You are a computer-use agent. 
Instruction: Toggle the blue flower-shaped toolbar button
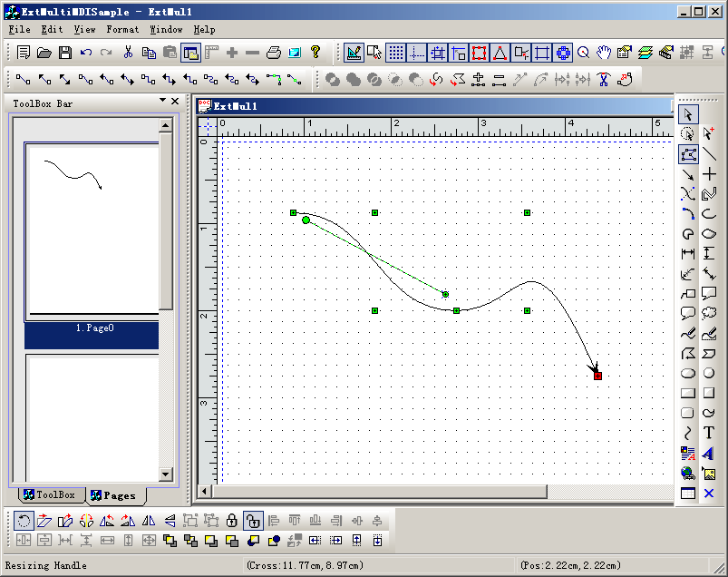[563, 53]
